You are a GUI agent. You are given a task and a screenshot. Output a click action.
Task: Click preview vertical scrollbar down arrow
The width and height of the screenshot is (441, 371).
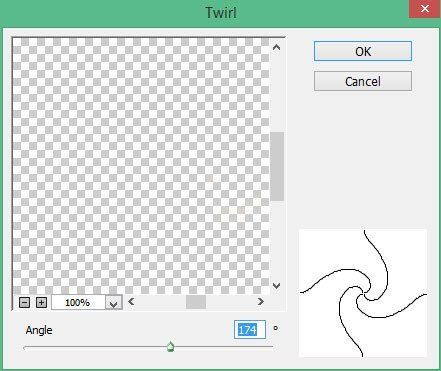coord(276,286)
